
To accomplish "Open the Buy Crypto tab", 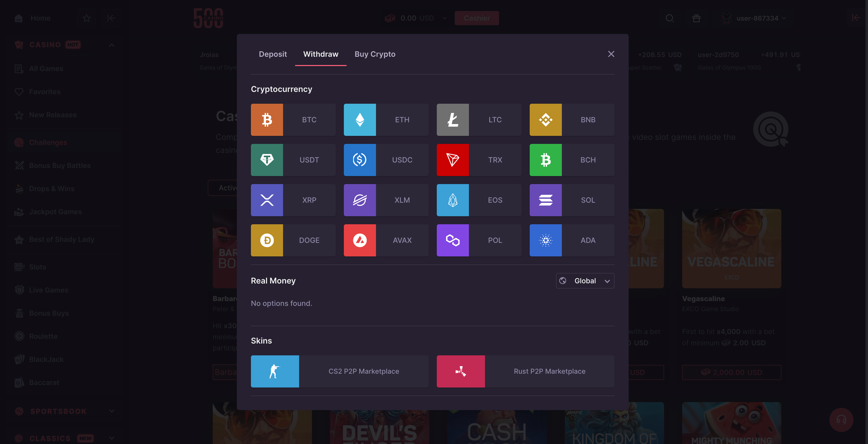I will tap(375, 54).
